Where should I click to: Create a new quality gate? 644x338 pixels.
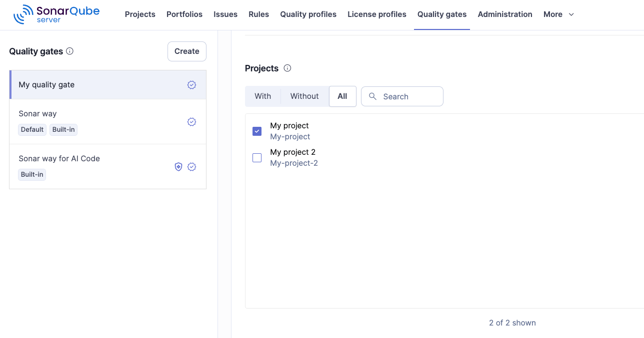[x=187, y=51]
